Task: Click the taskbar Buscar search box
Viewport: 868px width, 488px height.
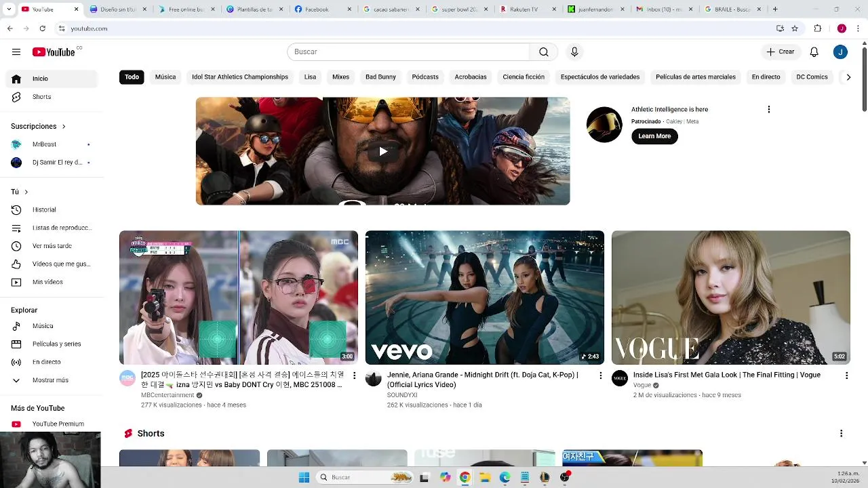Action: (366, 477)
